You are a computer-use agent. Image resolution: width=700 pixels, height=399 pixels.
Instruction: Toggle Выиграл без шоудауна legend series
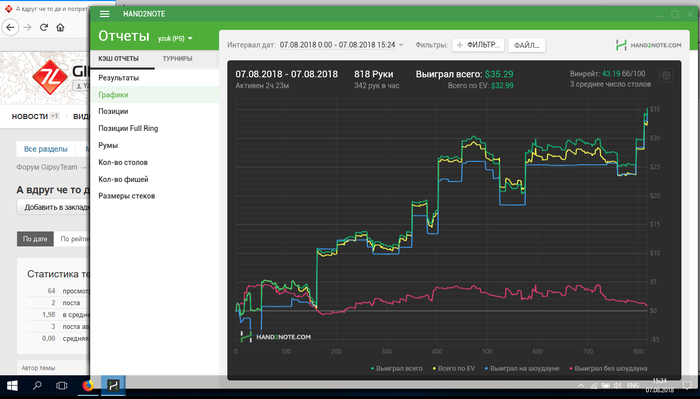coord(608,369)
